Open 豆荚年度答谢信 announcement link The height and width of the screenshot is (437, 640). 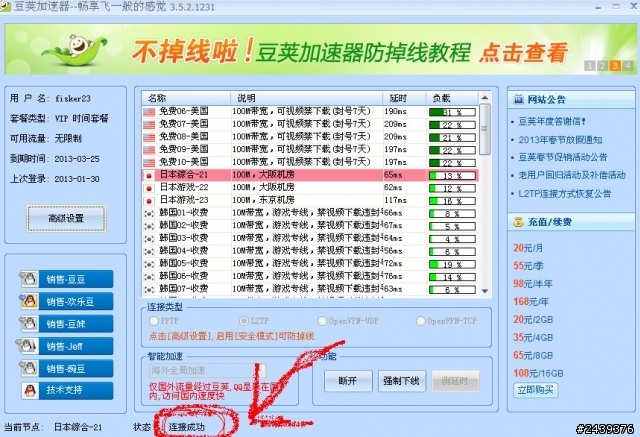[552, 121]
